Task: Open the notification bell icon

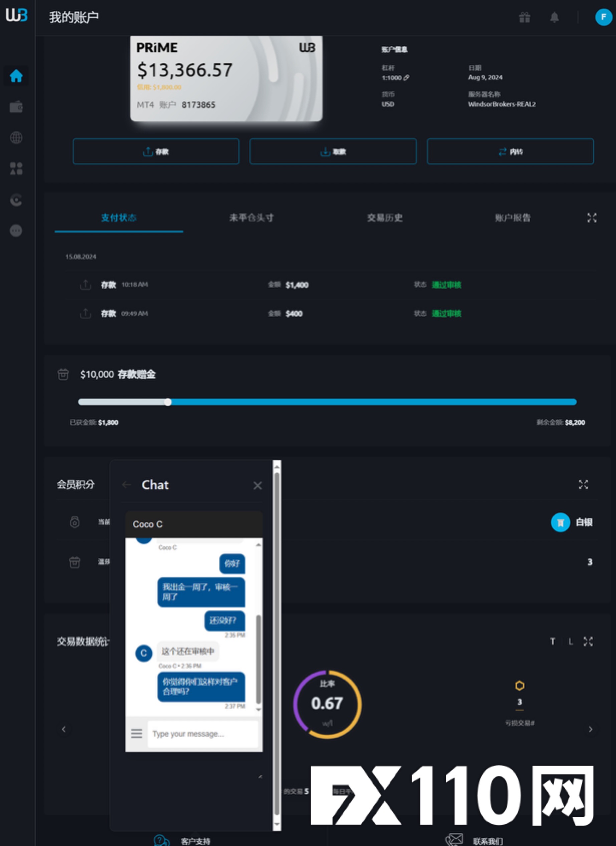Action: 555,17
